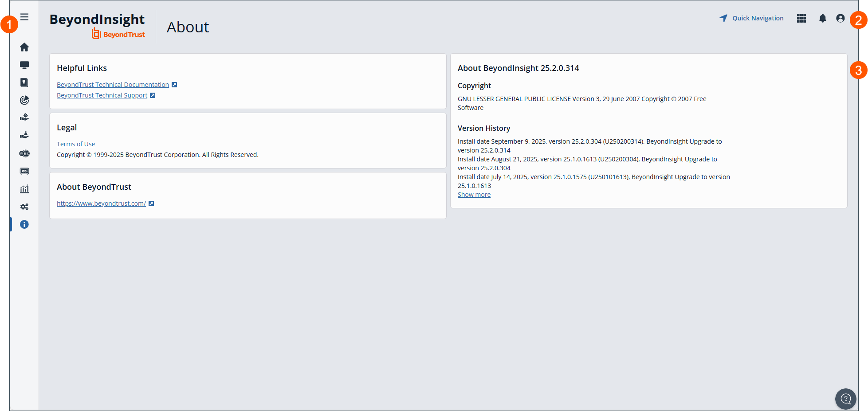Click the September 9, 2025 install entry
The width and height of the screenshot is (868, 411).
click(590, 146)
